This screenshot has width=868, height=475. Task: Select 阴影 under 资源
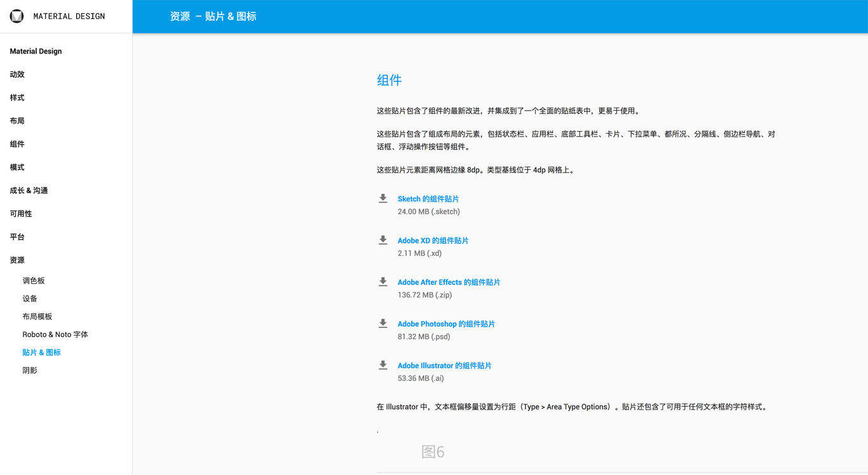coord(30,370)
